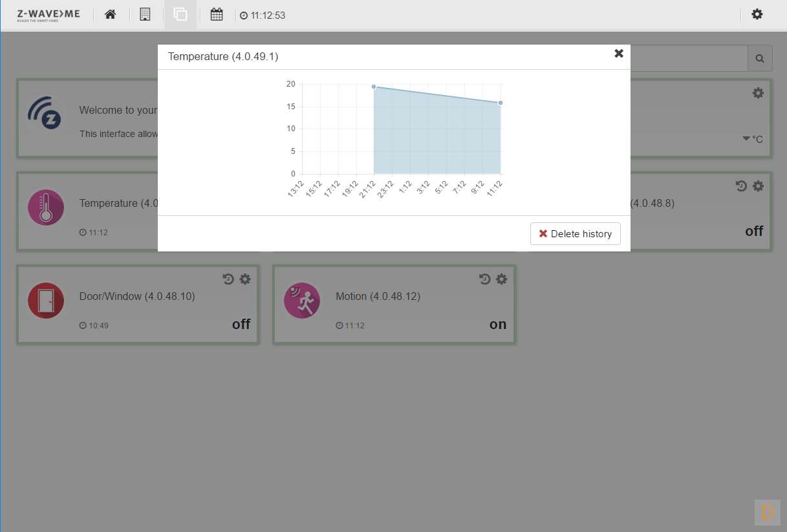The width and height of the screenshot is (787, 532).
Task: Click the Z-Wave.Me logo
Action: (49, 15)
